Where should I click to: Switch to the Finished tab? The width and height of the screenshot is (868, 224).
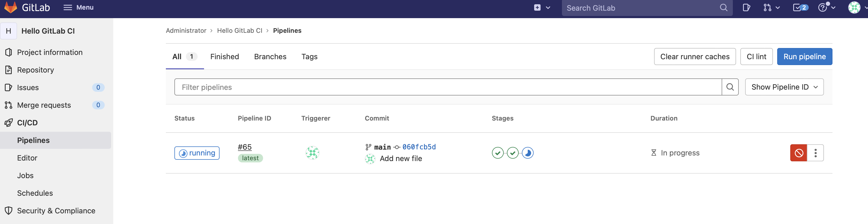click(x=224, y=57)
